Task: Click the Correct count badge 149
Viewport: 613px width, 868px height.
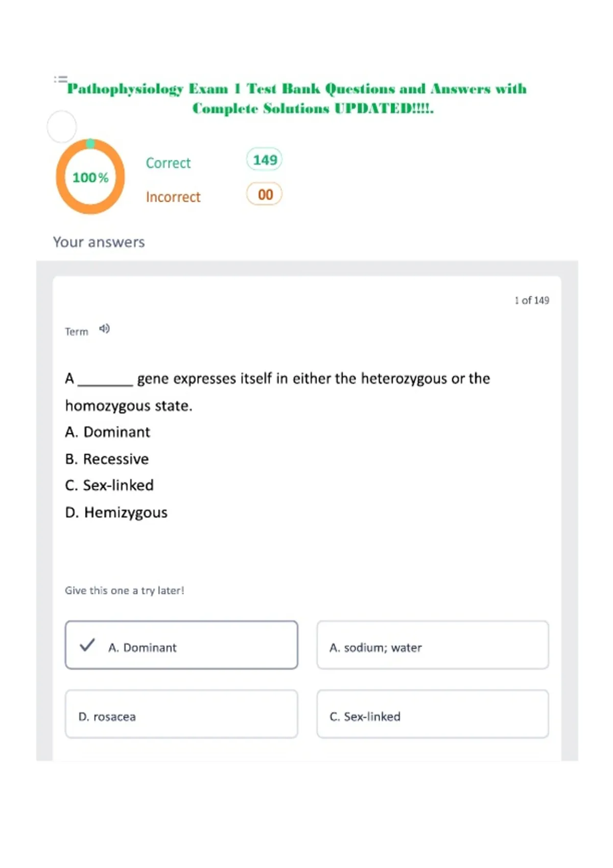Action: tap(264, 160)
